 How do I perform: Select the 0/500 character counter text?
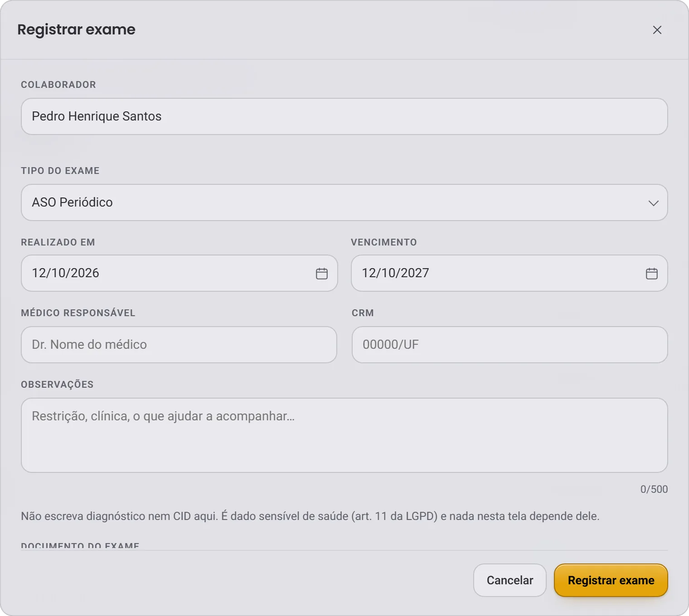pyautogui.click(x=654, y=489)
